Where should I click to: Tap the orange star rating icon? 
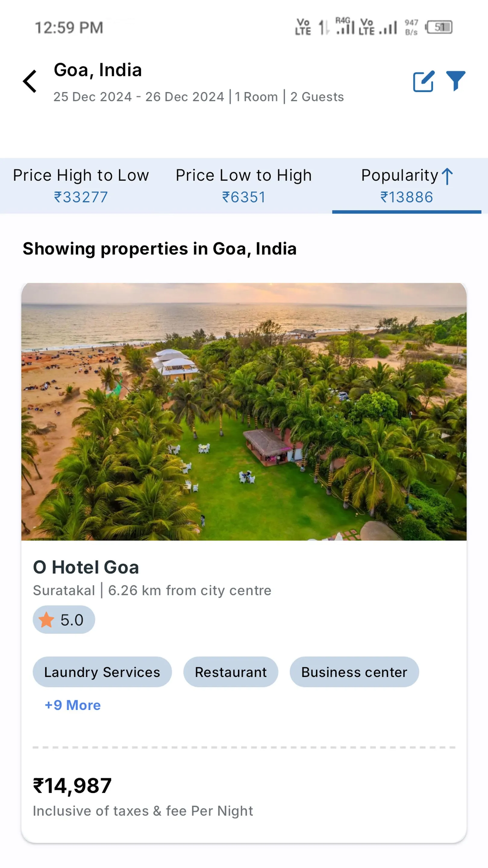(46, 620)
